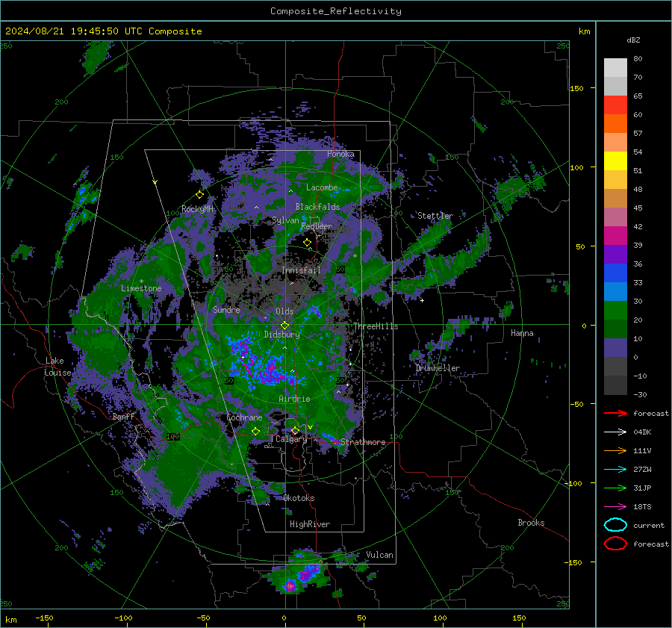Image resolution: width=672 pixels, height=628 pixels.
Task: Click the Lake Louise label
Action: 57,367
